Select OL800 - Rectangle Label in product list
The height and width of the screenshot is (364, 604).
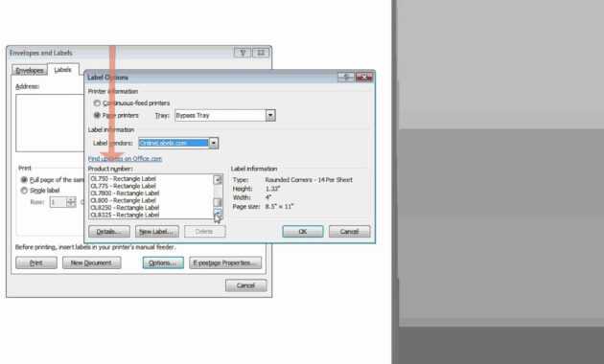coord(124,200)
